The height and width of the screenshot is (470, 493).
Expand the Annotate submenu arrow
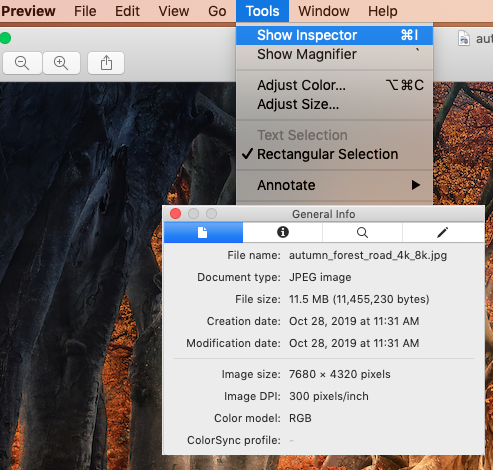click(415, 185)
